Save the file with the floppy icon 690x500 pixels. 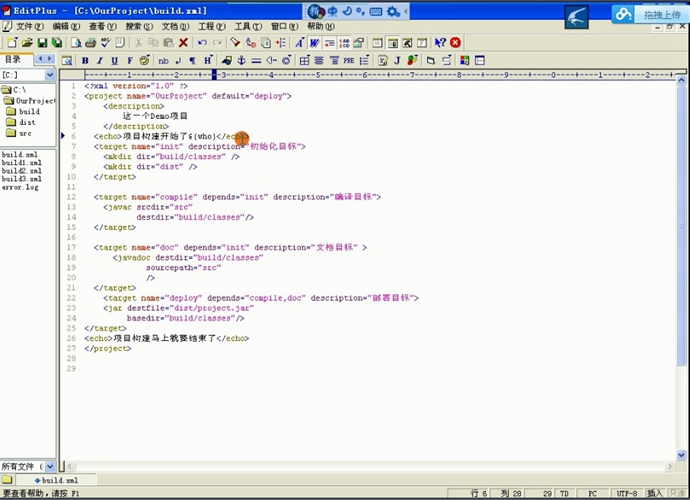point(42,43)
